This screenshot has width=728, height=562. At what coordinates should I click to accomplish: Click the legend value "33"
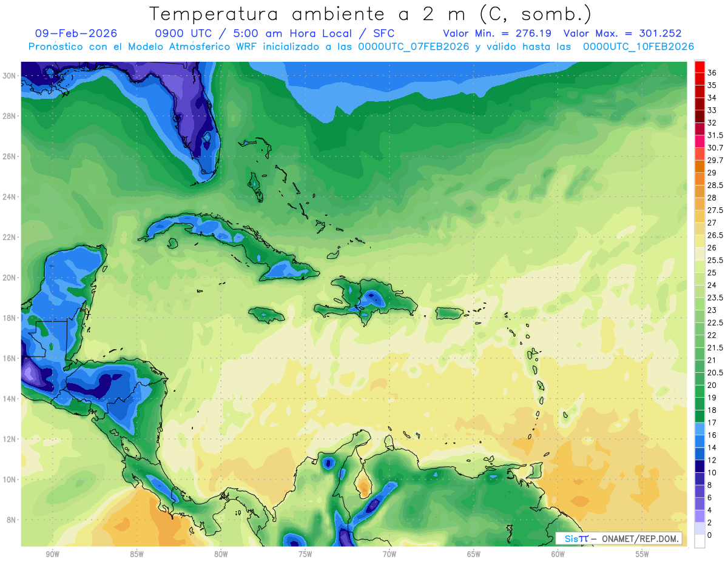pos(712,110)
